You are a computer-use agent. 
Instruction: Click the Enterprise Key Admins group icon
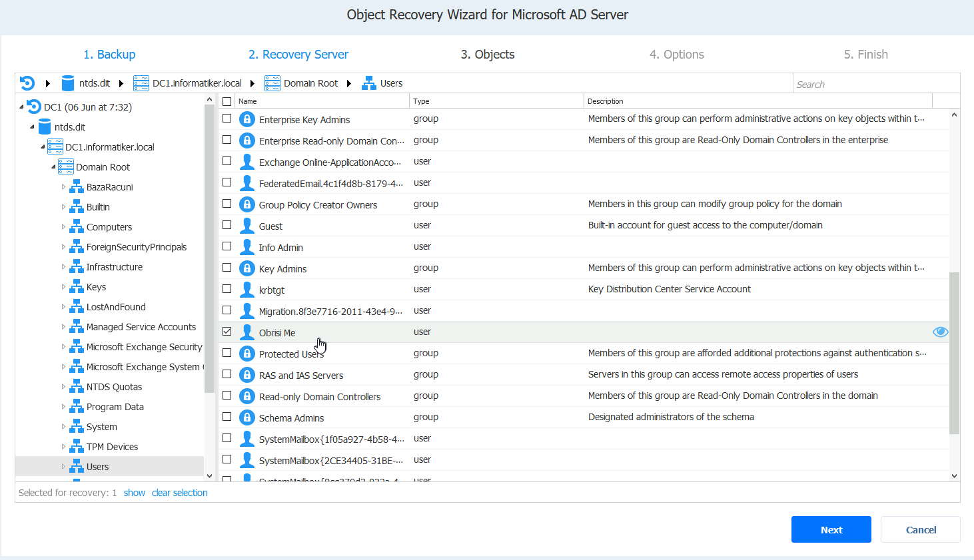(247, 119)
